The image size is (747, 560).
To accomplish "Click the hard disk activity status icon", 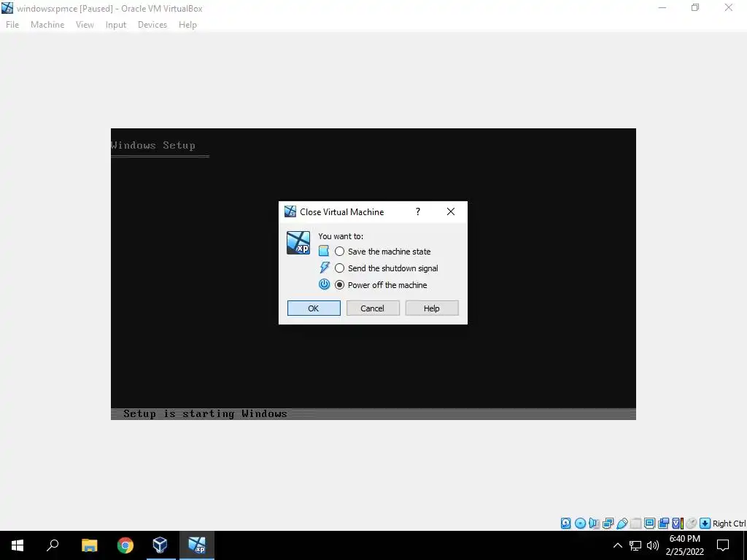I will coord(565,524).
